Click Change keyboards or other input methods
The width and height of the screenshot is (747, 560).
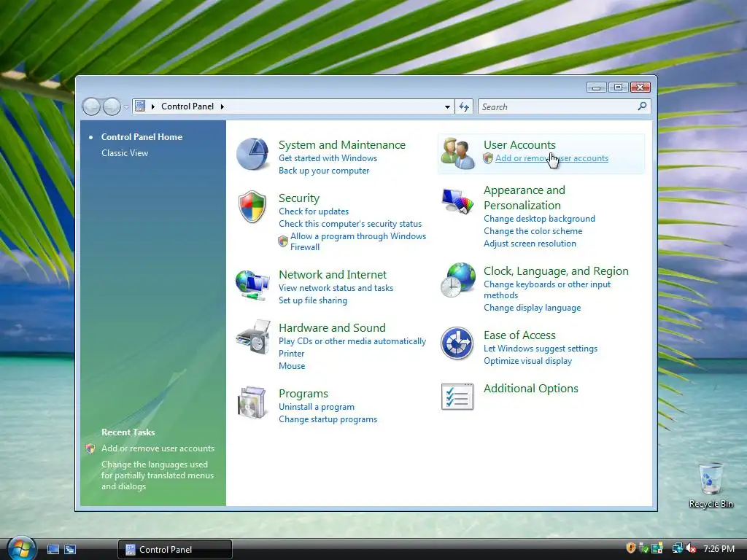[547, 289]
